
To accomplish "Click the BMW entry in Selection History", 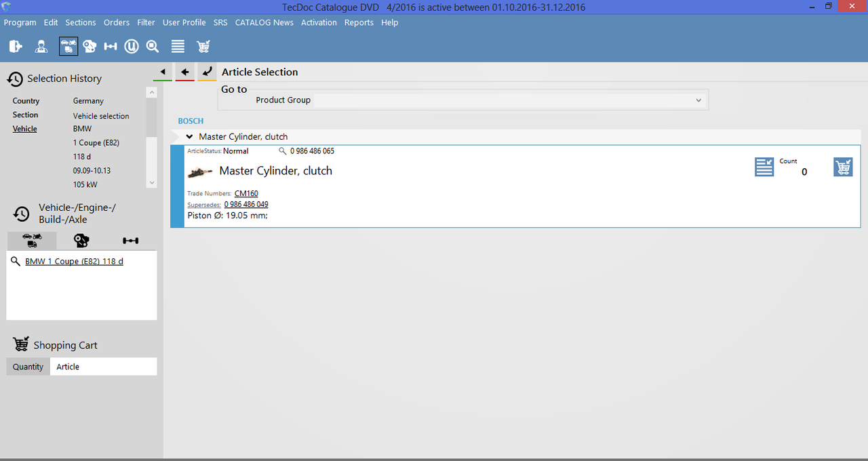I will coord(82,129).
